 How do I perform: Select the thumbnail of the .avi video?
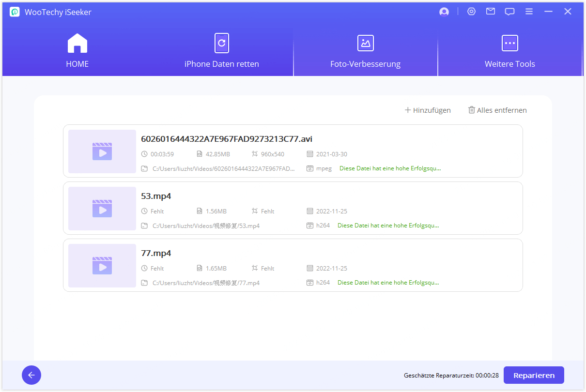(x=102, y=151)
